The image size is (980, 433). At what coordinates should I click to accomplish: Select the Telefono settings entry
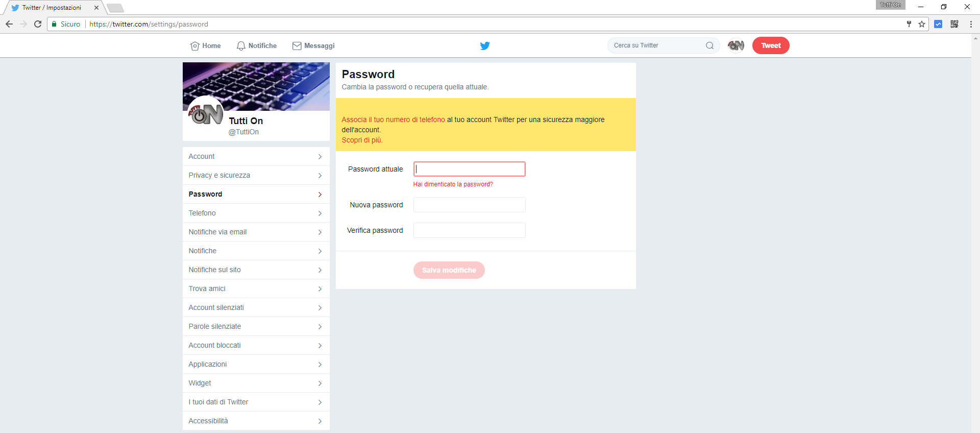256,213
